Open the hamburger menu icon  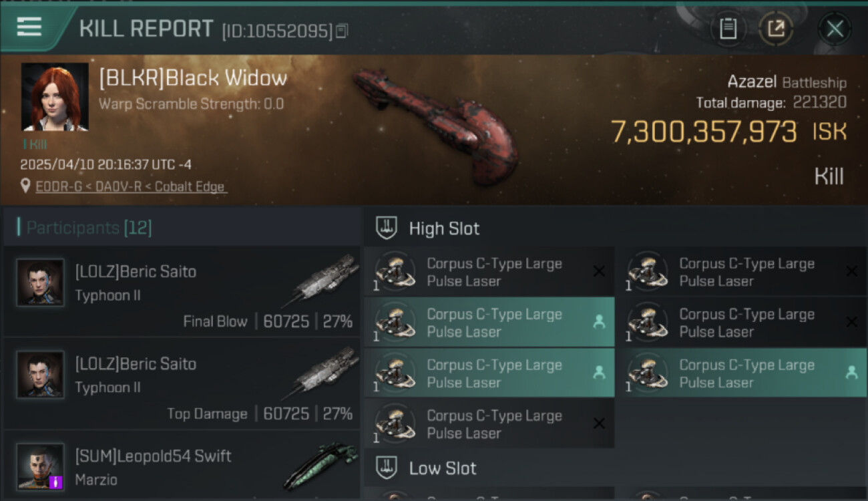pos(29,27)
